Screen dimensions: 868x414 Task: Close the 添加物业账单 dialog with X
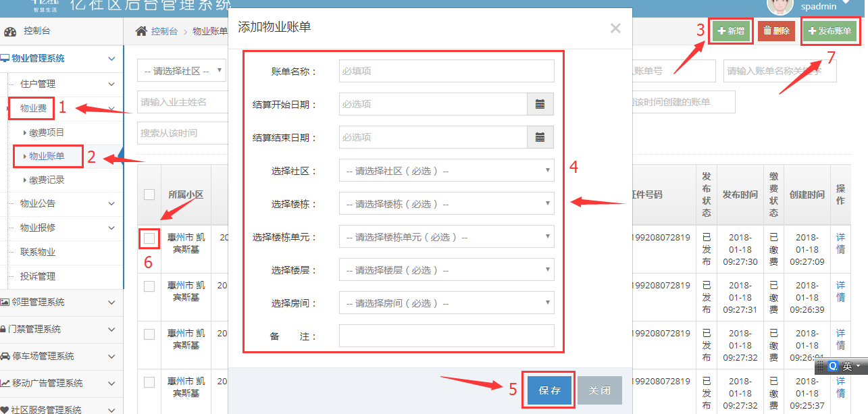615,28
